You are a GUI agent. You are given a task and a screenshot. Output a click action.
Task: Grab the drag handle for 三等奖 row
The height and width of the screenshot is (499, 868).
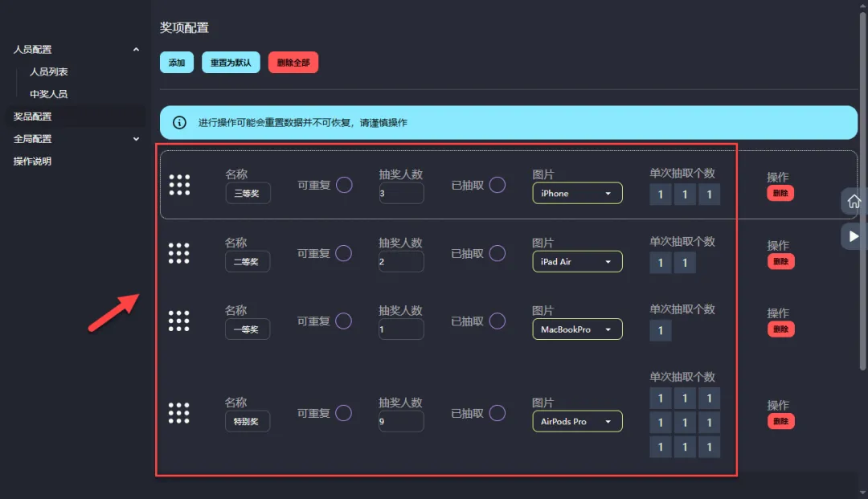pyautogui.click(x=179, y=185)
